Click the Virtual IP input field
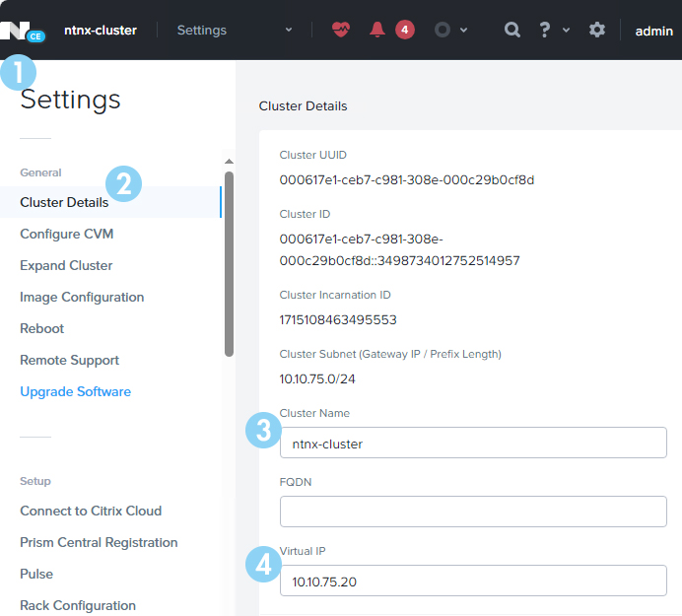The height and width of the screenshot is (616, 682). (x=473, y=581)
